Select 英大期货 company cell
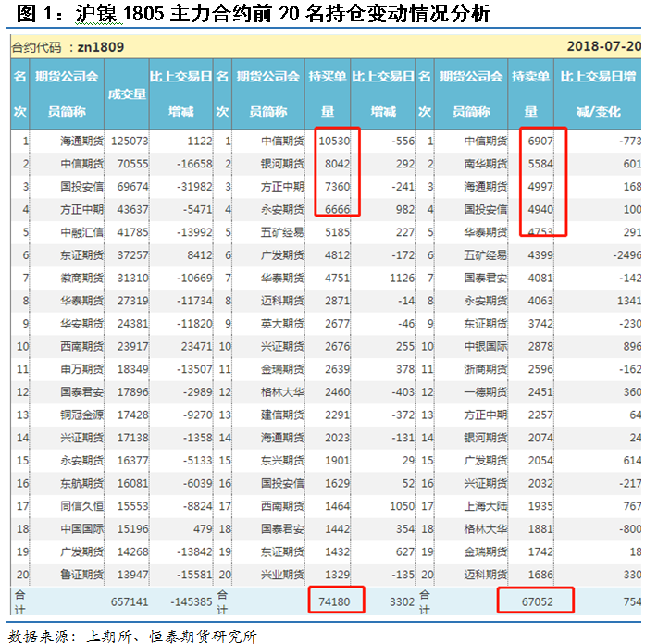Image resolution: width=645 pixels, height=644 pixels. pos(282,324)
